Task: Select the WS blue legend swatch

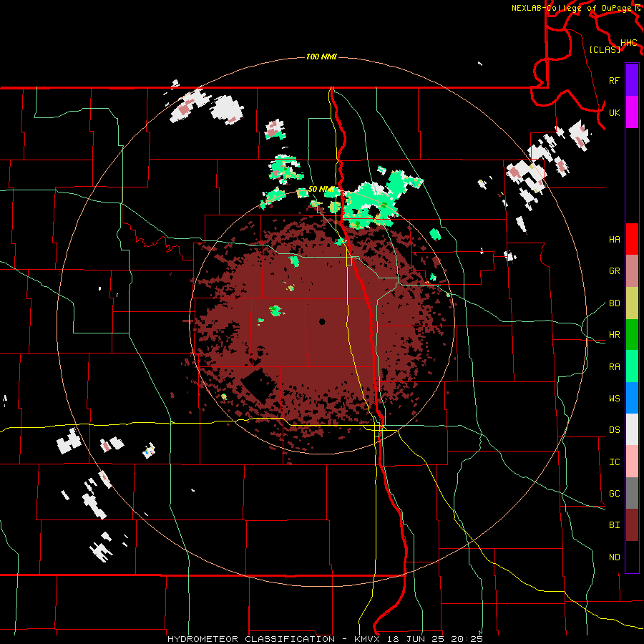Action: point(632,398)
